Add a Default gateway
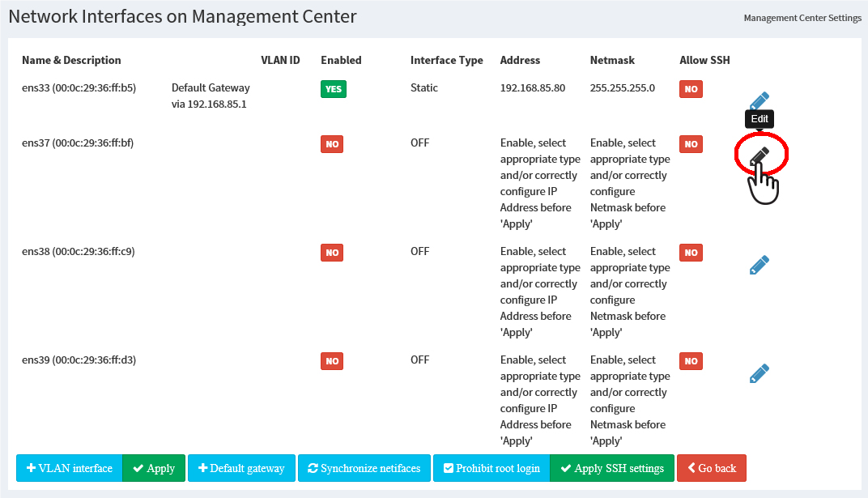The width and height of the screenshot is (868, 498). (241, 468)
